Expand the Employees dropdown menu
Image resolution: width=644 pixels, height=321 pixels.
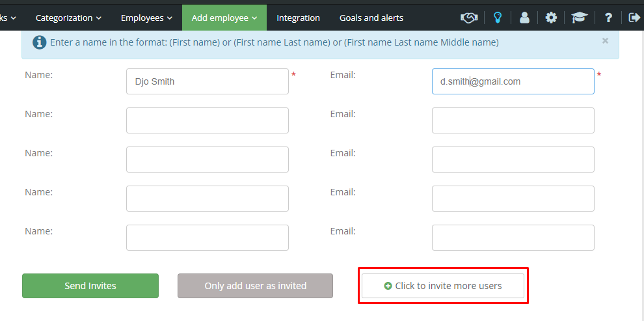[x=146, y=18]
